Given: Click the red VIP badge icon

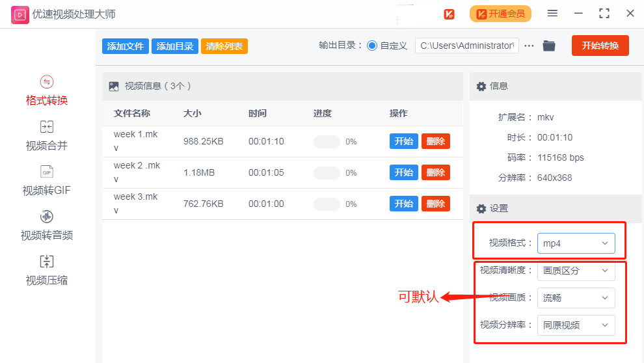Looking at the screenshot, I should (x=449, y=14).
